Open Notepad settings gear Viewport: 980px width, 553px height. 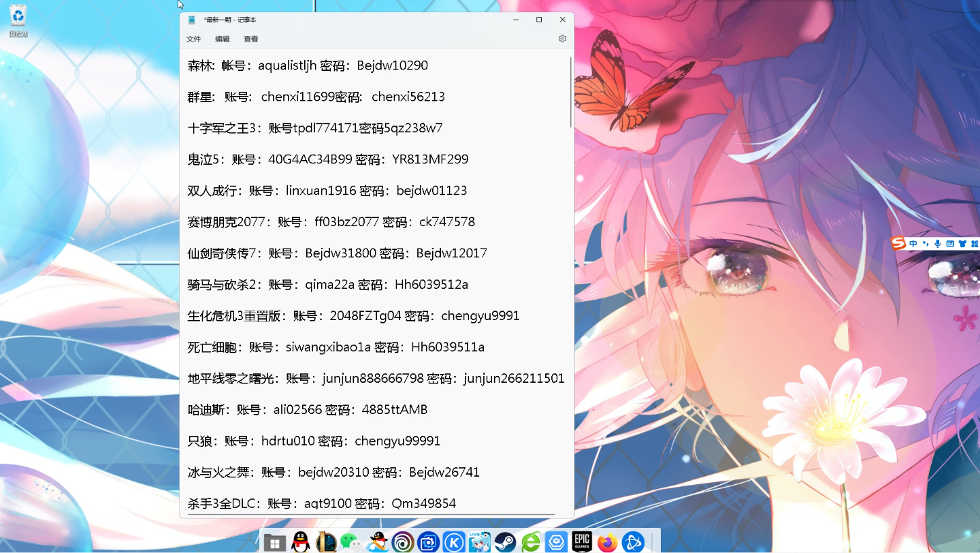(x=562, y=39)
